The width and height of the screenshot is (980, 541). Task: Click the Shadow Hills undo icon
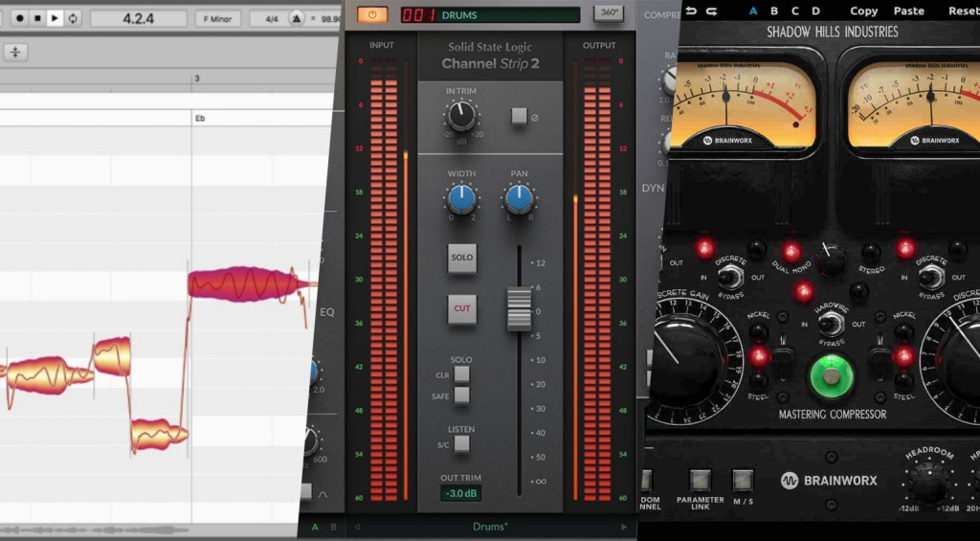[691, 11]
